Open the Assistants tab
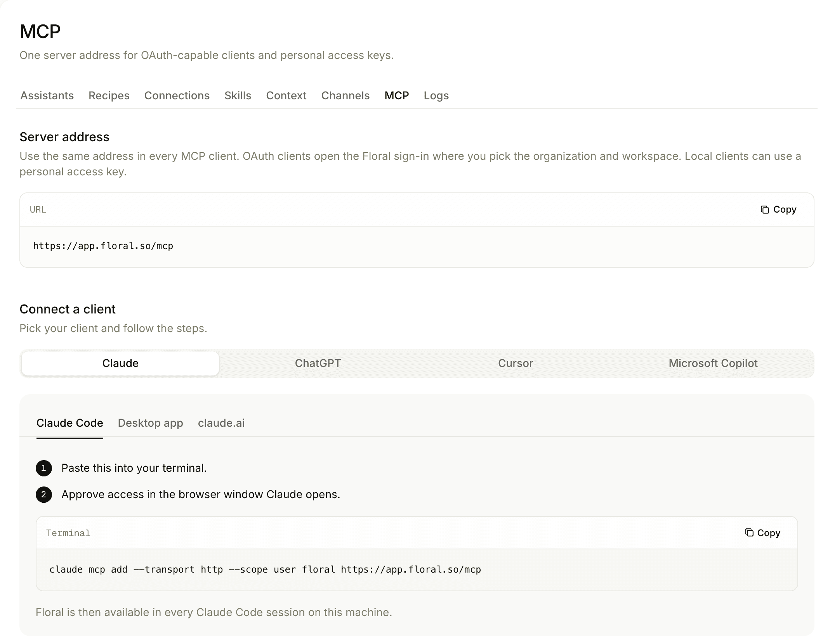Screen dimensions: 823x644 click(x=47, y=95)
